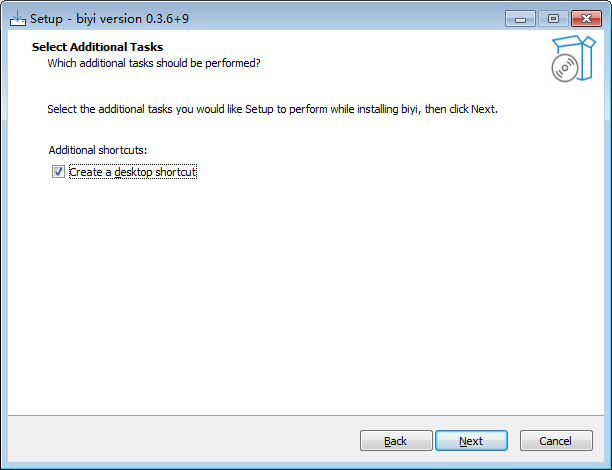Click the empty task area below the checkbox
612x470 pixels.
point(300,300)
